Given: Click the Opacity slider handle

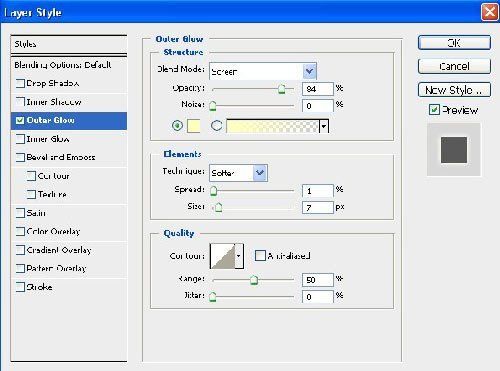Looking at the screenshot, I should click(282, 89).
